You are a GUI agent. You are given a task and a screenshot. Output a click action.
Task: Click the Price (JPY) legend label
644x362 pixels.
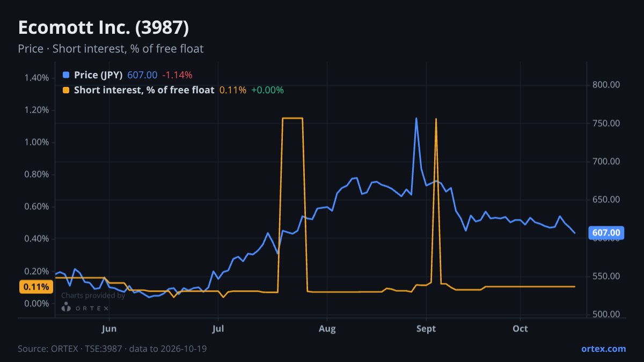pyautogui.click(x=98, y=75)
